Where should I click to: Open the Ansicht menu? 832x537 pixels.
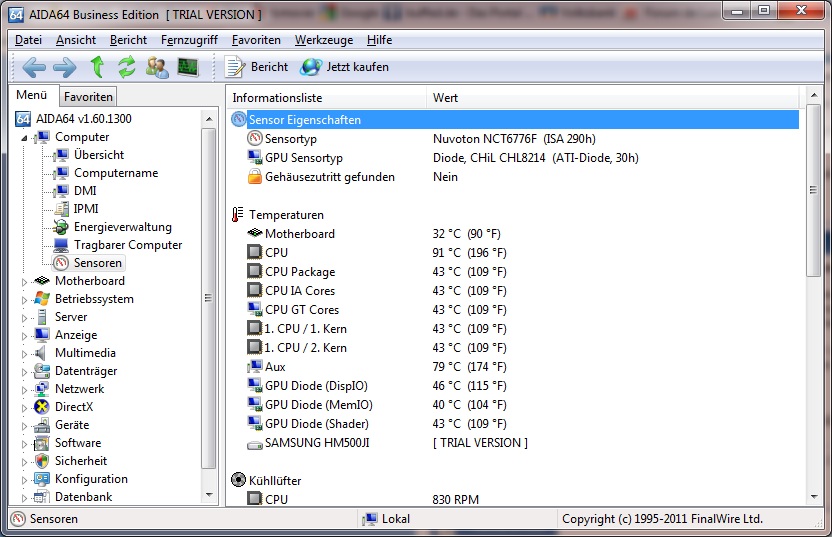coord(76,40)
